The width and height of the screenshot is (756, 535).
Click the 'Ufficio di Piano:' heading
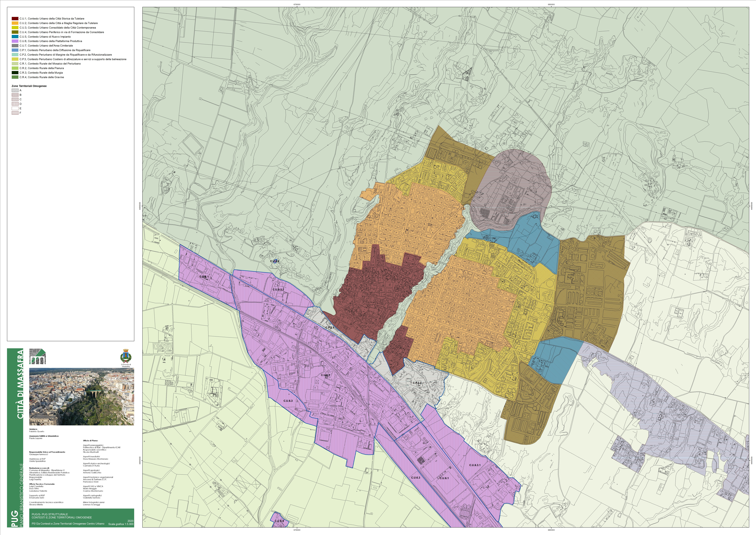pyautogui.click(x=91, y=441)
